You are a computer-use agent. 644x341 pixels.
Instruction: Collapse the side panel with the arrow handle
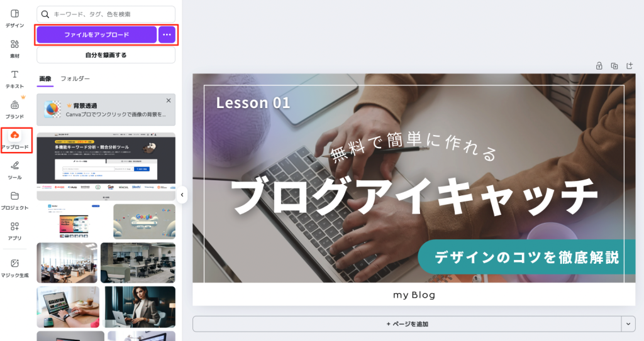pyautogui.click(x=182, y=195)
